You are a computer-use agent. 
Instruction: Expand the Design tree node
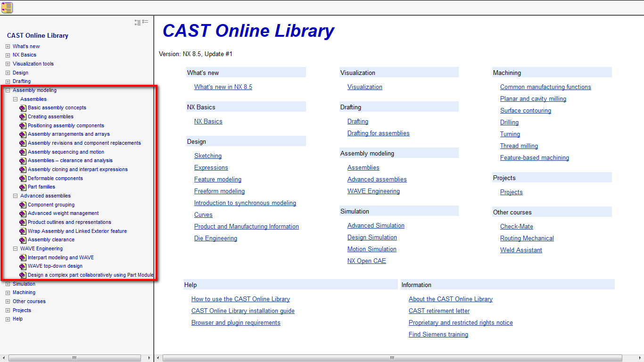coord(8,73)
